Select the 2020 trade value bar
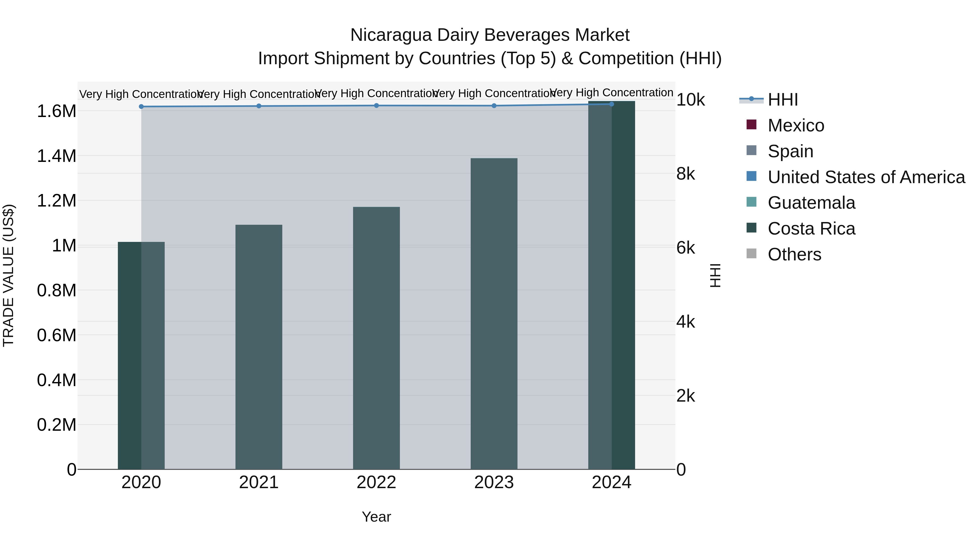980x551 pixels. (x=141, y=356)
